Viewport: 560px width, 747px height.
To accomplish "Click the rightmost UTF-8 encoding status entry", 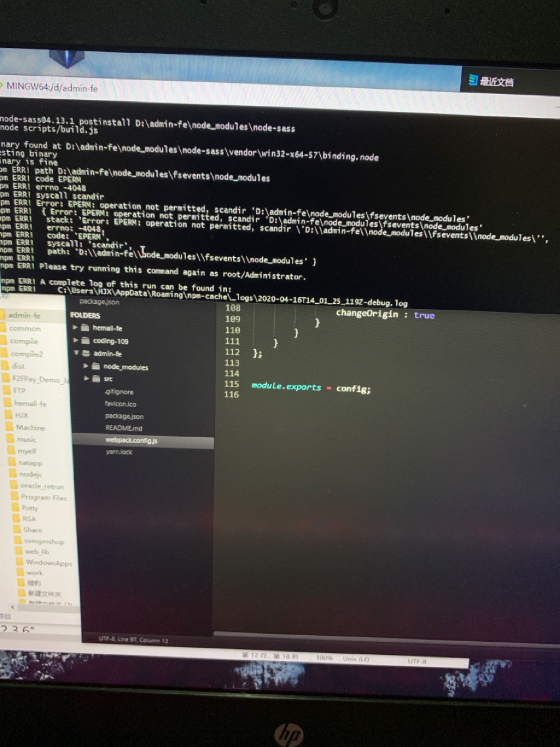I will 417,661.
